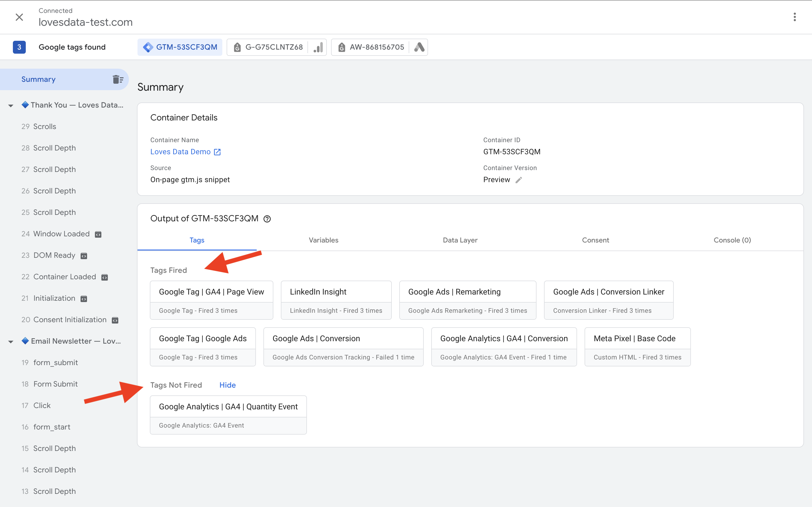Click the edit pencil next to Preview version
This screenshot has height=507, width=812.
[519, 180]
